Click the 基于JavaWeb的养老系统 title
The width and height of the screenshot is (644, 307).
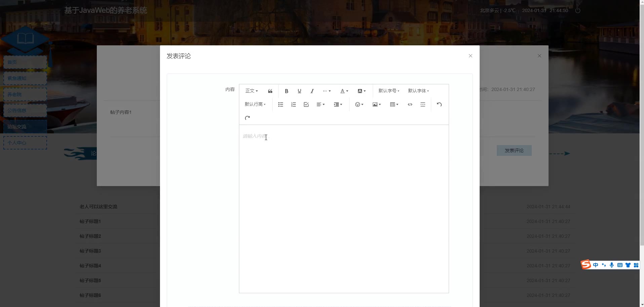(106, 10)
